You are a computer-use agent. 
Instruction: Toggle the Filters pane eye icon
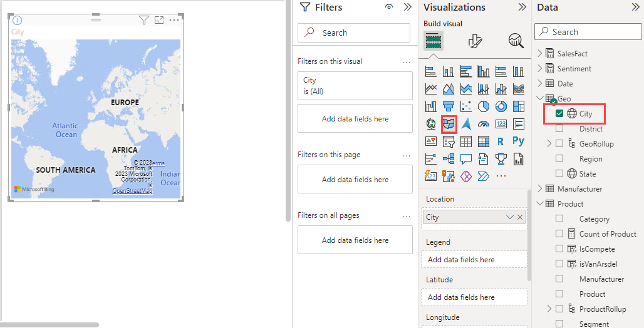click(389, 7)
